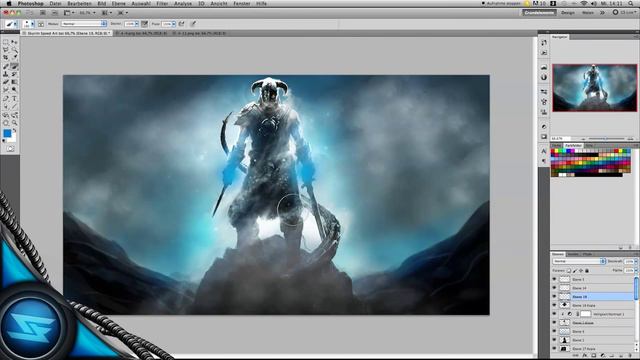Screen dimensions: 640x360
Task: Select the Gradient tool
Action: pyautogui.click(x=14, y=82)
